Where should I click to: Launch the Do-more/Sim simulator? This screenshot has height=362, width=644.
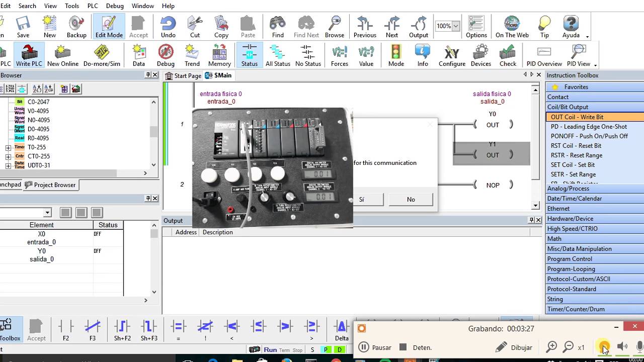102,55
